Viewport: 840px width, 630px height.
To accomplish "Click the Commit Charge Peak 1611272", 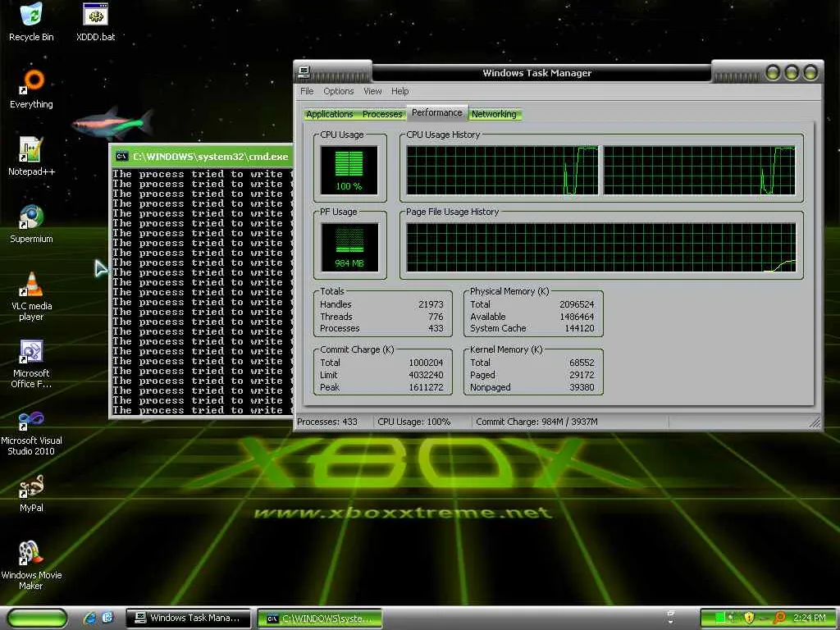I will point(426,387).
